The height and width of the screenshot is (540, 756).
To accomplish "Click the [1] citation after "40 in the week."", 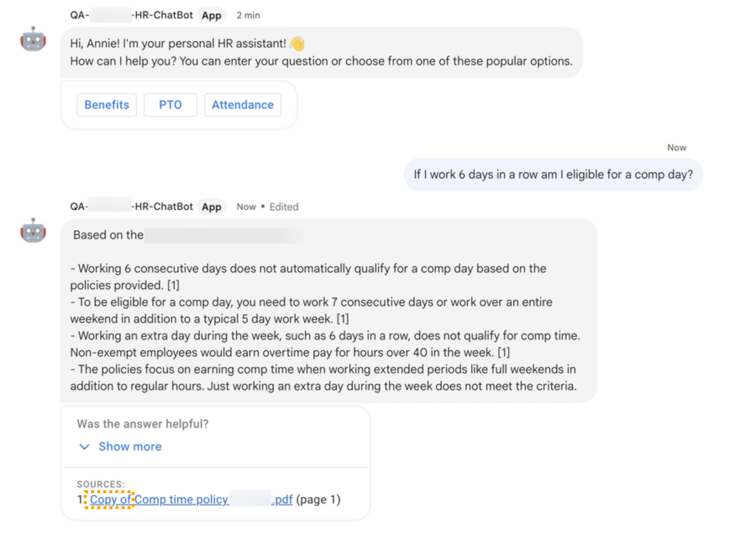I will 504,353.
